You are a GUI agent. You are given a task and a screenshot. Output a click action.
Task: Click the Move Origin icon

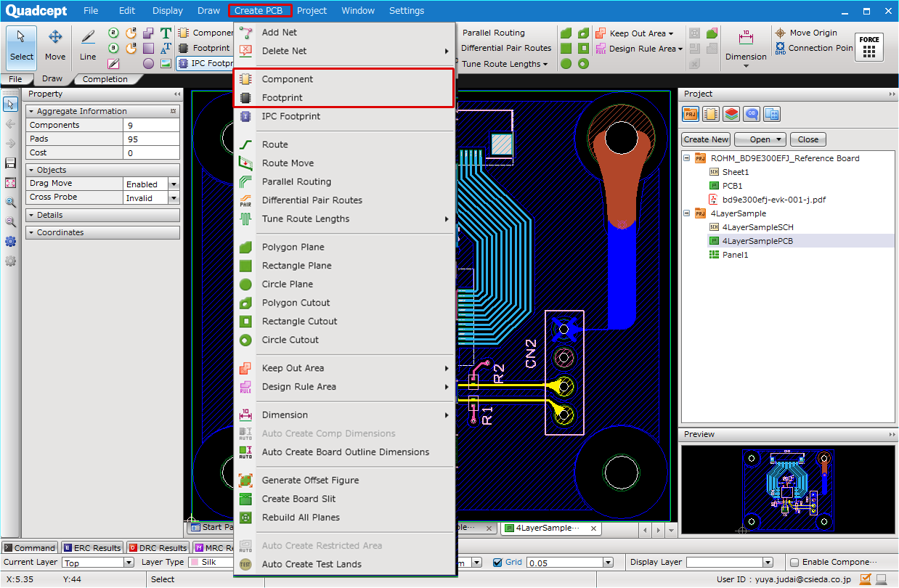781,33
